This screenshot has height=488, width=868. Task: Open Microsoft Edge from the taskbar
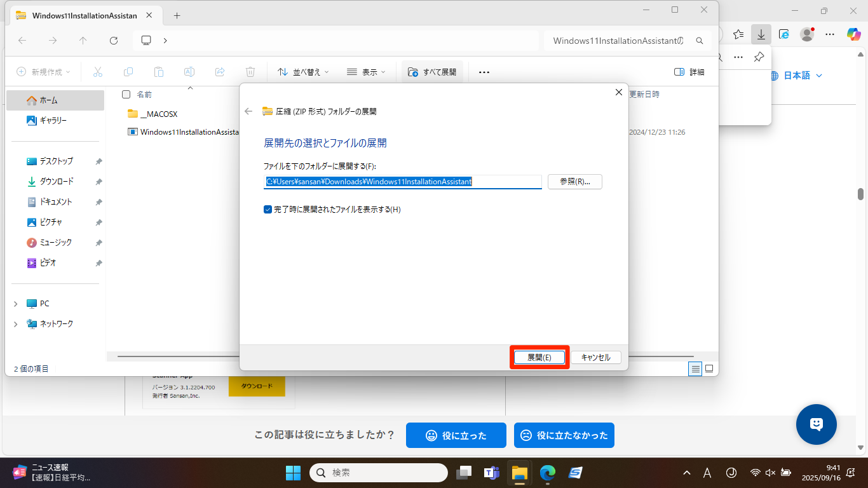[548, 473]
